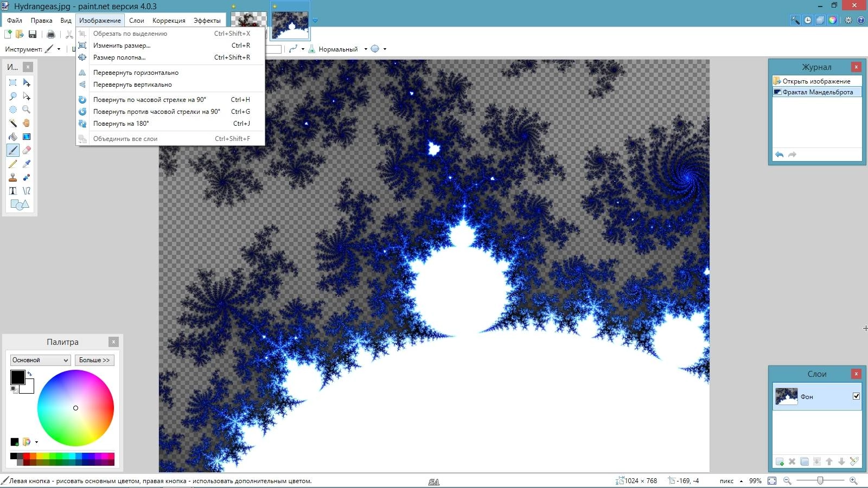Select Открыть изображение history entry
The height and width of the screenshot is (488, 868).
[817, 81]
